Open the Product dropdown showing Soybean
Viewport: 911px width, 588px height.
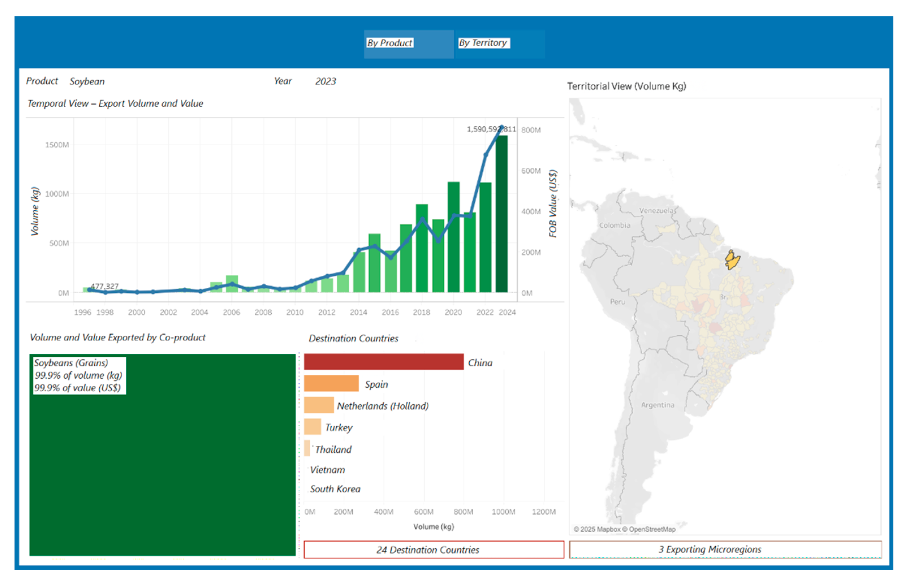click(87, 81)
